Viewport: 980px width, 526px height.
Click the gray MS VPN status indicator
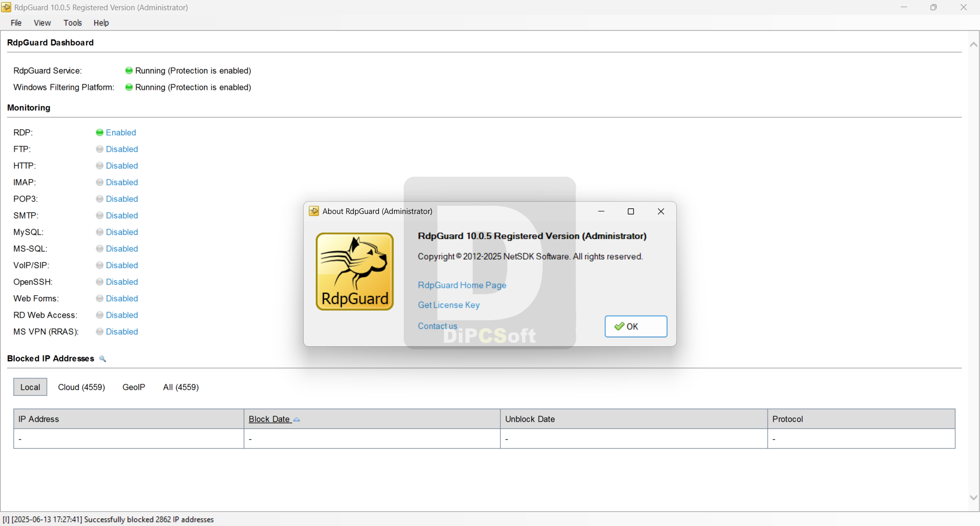[x=100, y=332]
